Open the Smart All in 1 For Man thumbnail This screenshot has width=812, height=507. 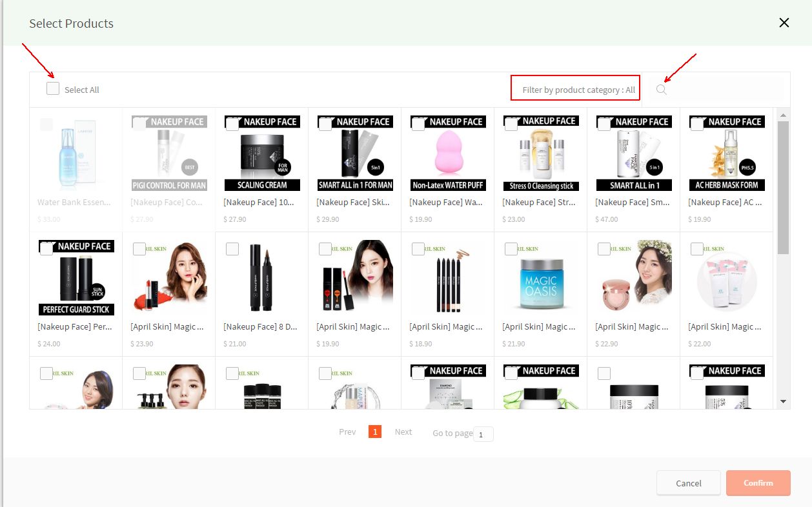coord(355,154)
